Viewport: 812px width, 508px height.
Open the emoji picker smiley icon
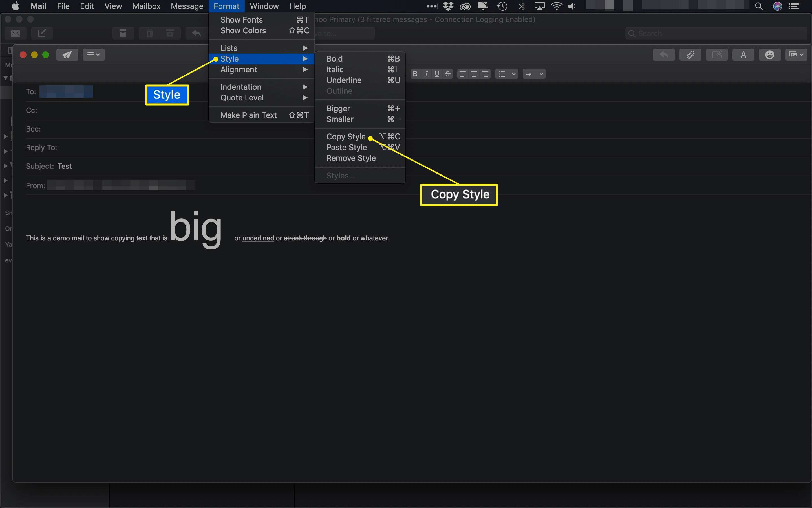(769, 55)
